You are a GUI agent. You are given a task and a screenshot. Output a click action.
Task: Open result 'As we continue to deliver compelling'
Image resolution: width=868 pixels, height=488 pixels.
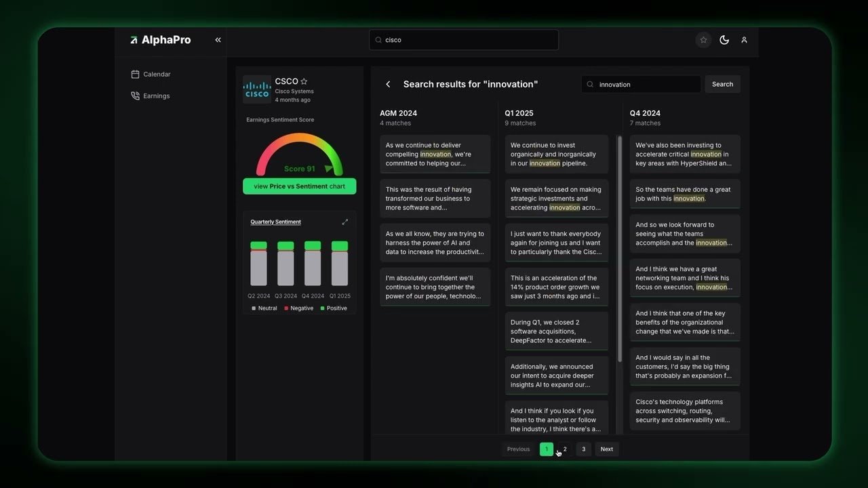pyautogui.click(x=435, y=155)
